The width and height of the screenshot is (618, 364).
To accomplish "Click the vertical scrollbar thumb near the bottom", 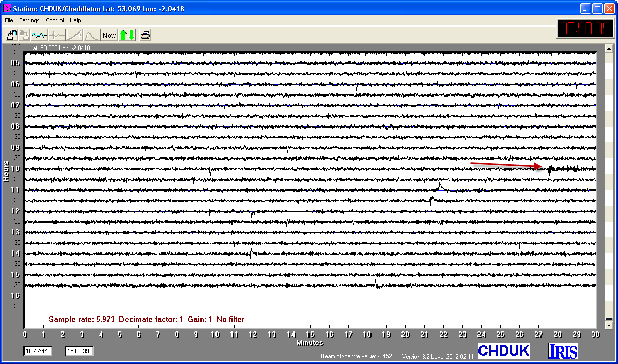I will [x=609, y=319].
